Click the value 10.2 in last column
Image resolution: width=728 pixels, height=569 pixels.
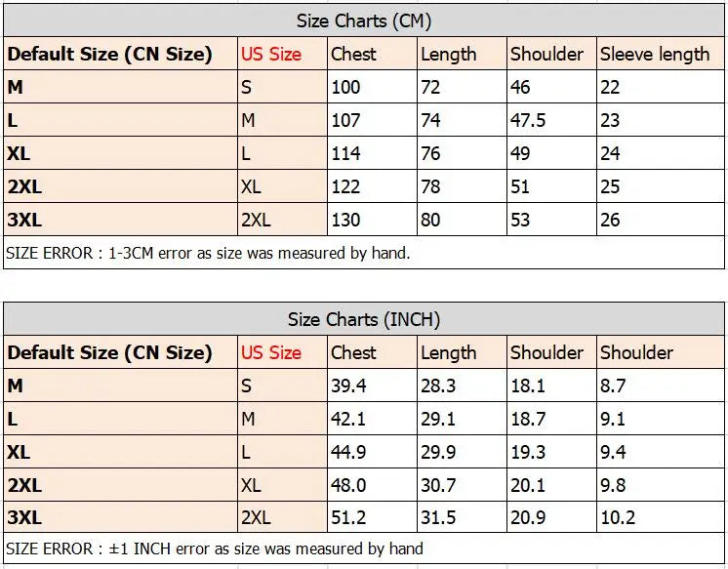tap(618, 517)
